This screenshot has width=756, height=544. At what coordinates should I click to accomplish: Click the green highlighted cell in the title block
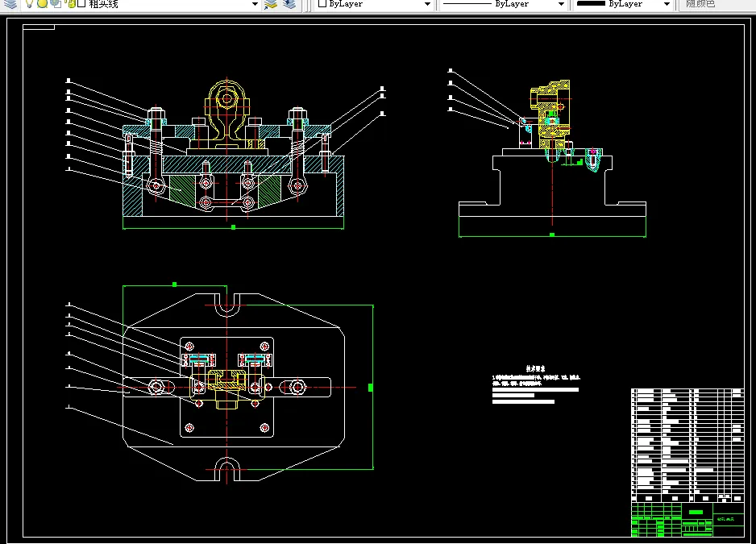point(696,513)
